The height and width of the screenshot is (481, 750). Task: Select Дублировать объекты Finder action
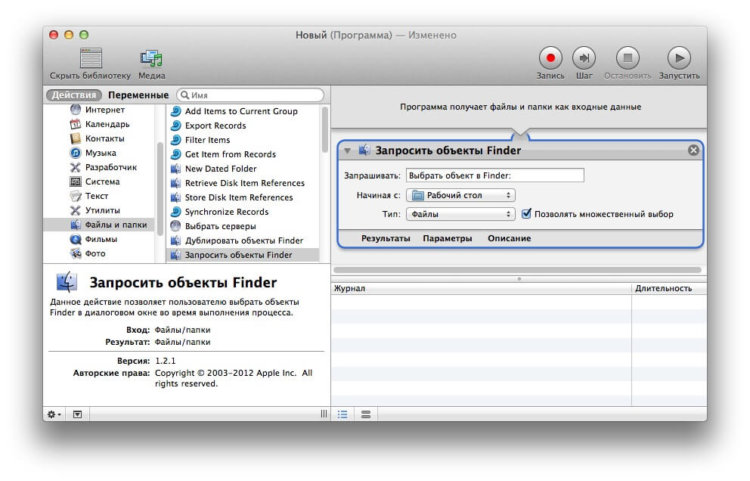243,240
